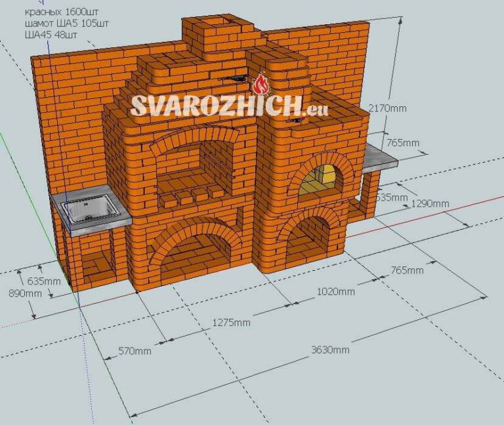This screenshot has width=504, height=425.
Task: Select the 2170mm height dimension label
Action: (x=388, y=108)
